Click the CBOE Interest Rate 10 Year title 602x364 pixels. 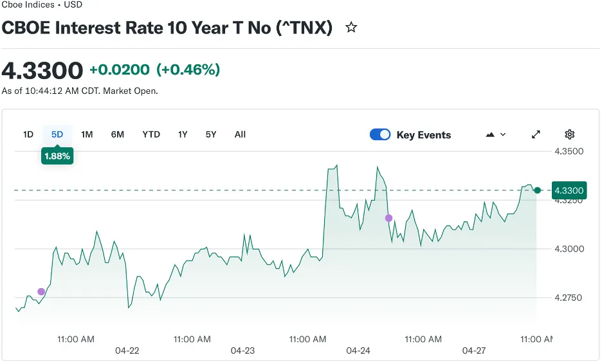[x=167, y=28]
